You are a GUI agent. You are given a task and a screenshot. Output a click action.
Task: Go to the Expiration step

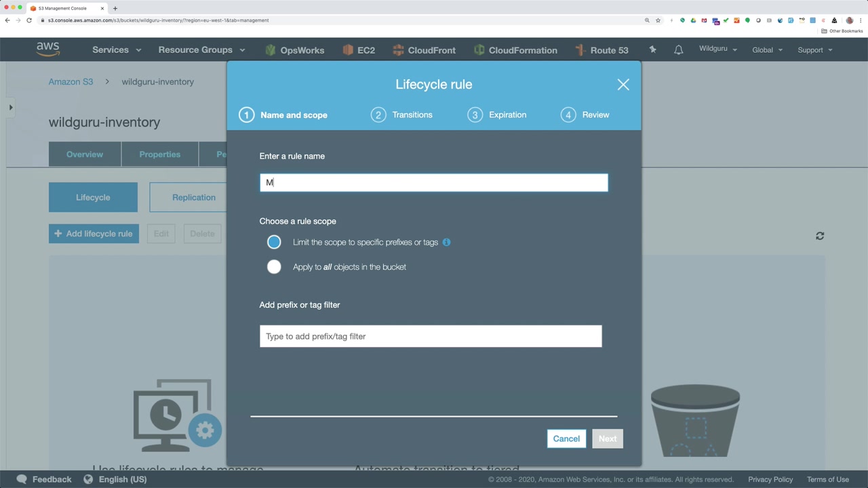497,115
